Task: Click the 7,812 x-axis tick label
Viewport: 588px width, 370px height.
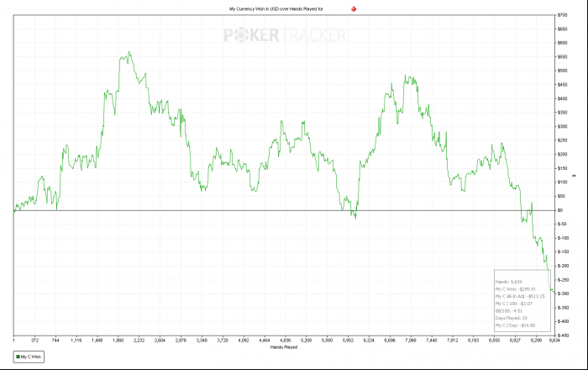Action: [453, 341]
